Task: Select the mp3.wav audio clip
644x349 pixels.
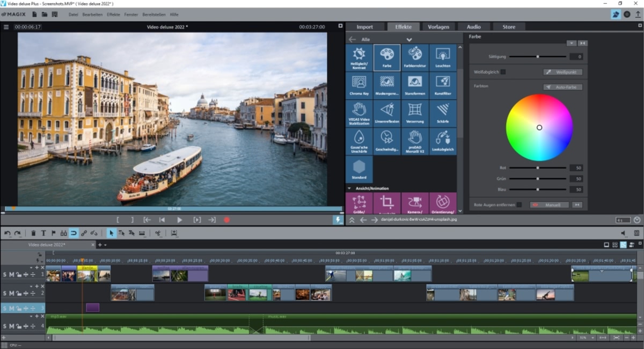Action: 148,323
